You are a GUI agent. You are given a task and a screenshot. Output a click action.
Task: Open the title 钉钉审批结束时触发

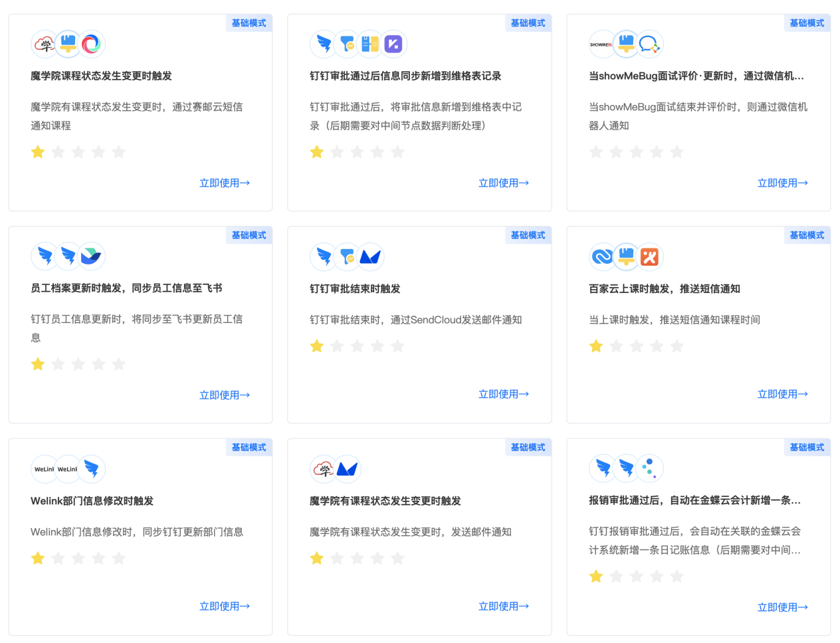[355, 288]
